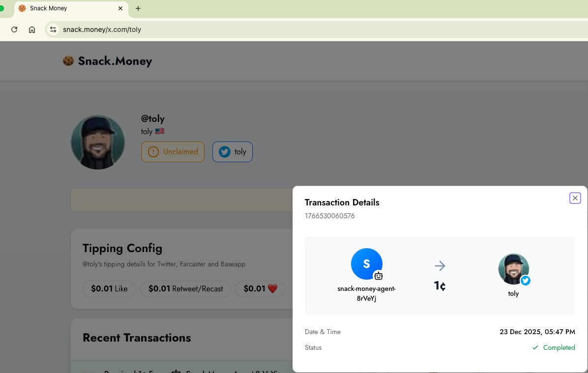Click the Twitter badge on recipient avatar

click(x=526, y=281)
